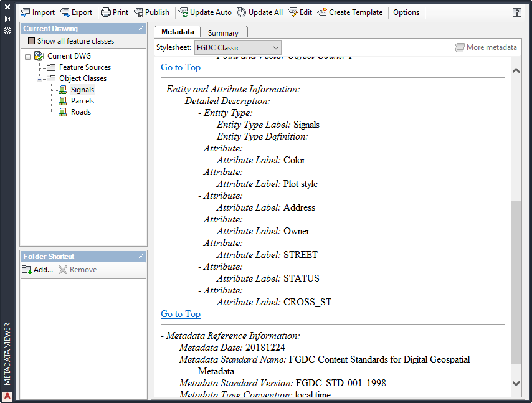Image resolution: width=532 pixels, height=403 pixels.
Task: Click the AutoCAD logo icon
Action: [7, 396]
